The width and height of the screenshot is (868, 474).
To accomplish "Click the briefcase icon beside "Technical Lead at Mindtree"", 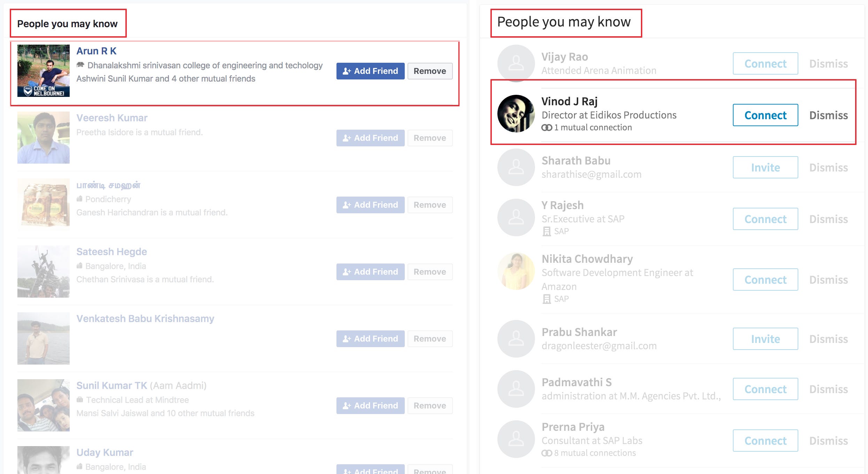I will coord(80,400).
